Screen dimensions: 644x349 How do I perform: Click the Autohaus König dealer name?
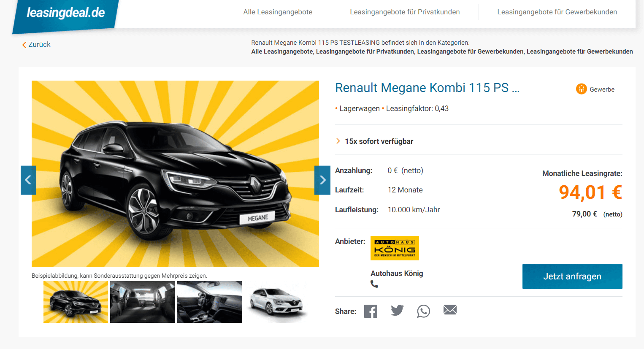(x=397, y=273)
